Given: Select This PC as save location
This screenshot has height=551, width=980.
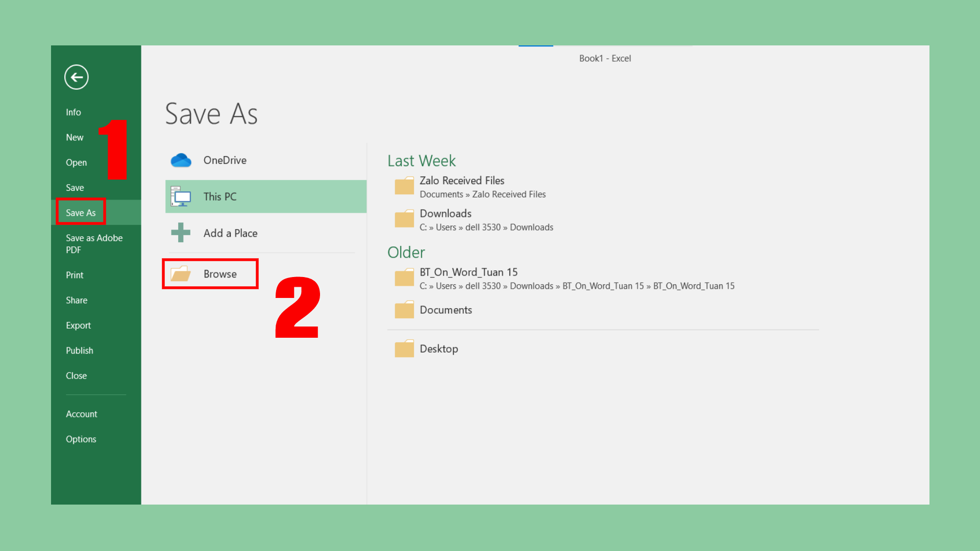Looking at the screenshot, I should pyautogui.click(x=266, y=196).
